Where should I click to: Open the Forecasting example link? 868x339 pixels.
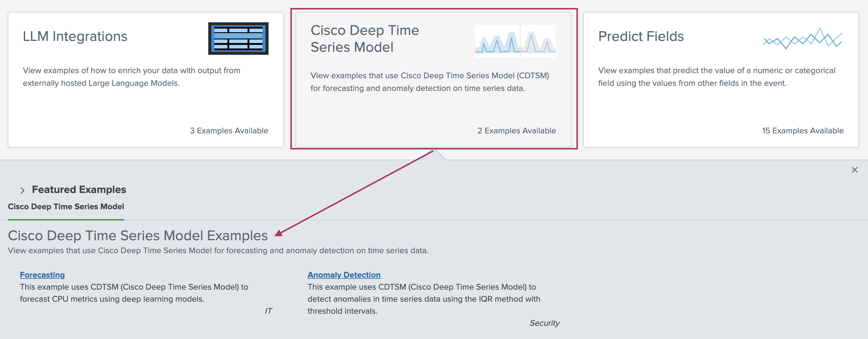pyautogui.click(x=42, y=275)
